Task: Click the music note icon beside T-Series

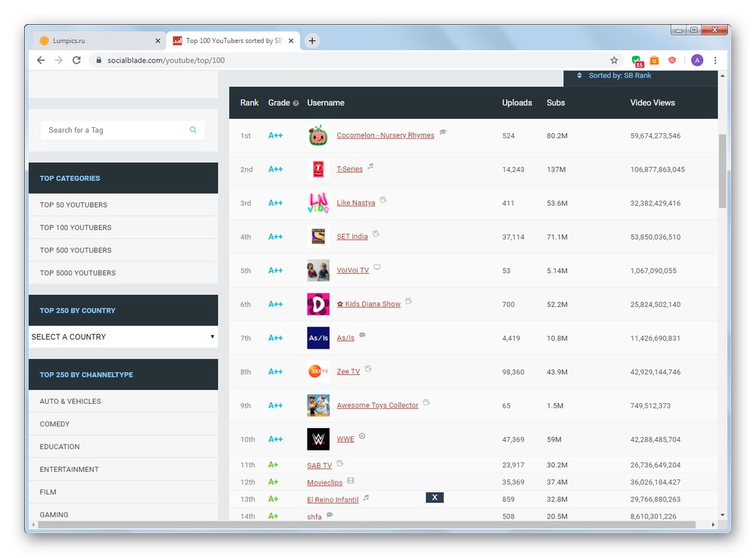Action: pos(370,166)
